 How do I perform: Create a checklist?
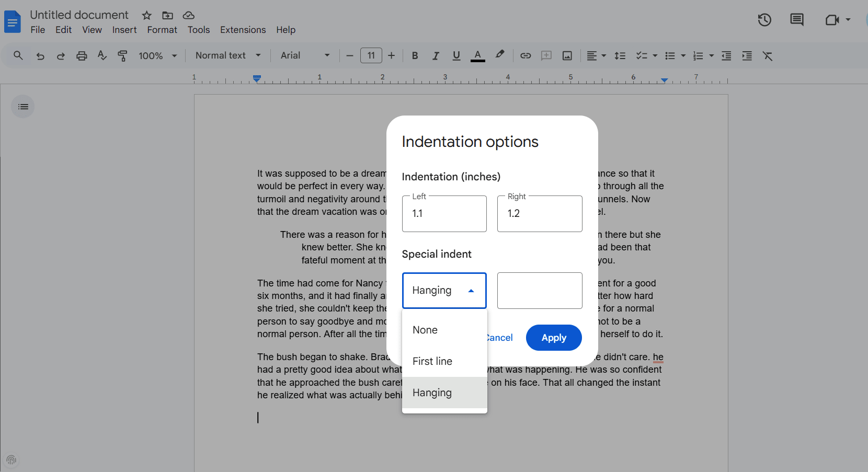642,56
